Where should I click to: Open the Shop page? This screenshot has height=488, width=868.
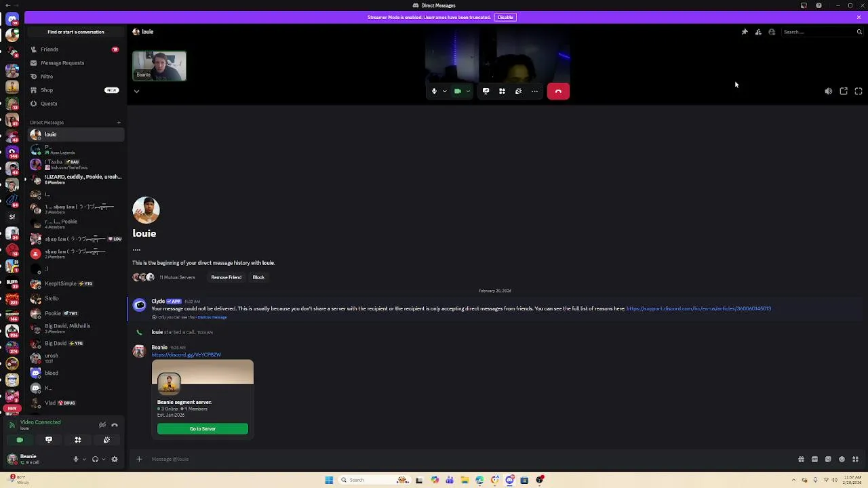75,90
